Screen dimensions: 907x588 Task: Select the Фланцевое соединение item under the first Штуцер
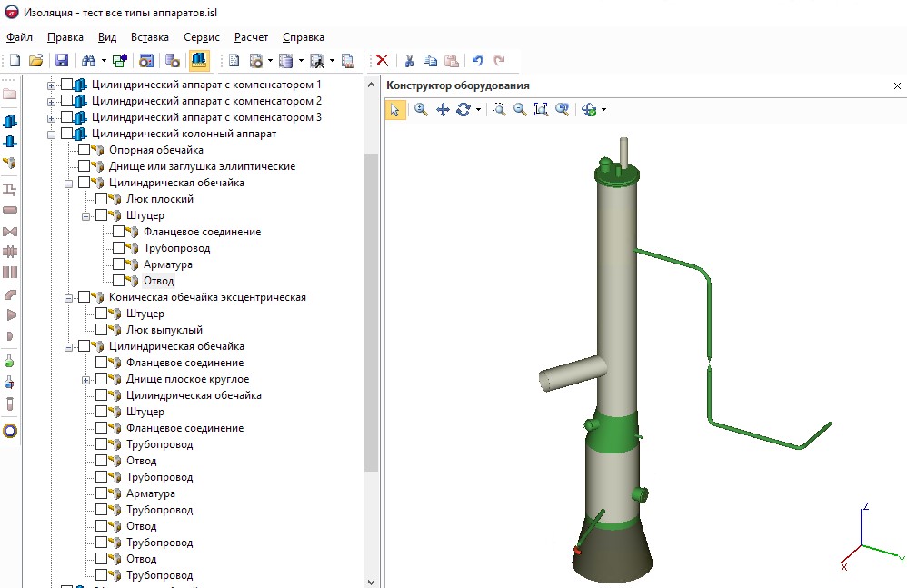coord(202,232)
